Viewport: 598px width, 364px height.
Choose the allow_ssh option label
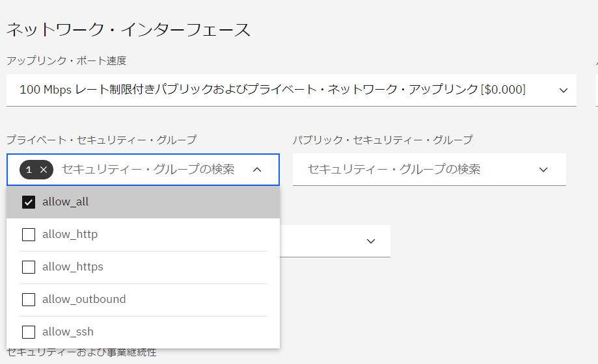tap(68, 332)
